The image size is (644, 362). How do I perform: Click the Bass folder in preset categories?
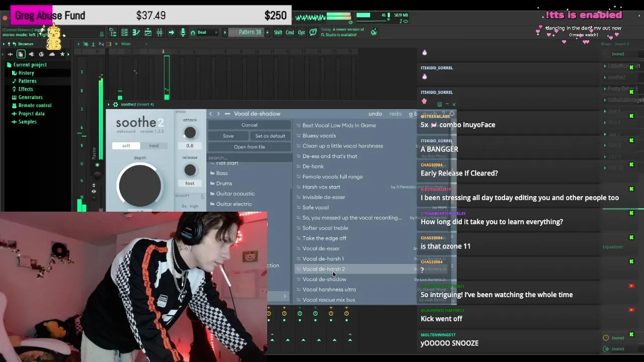click(x=222, y=173)
